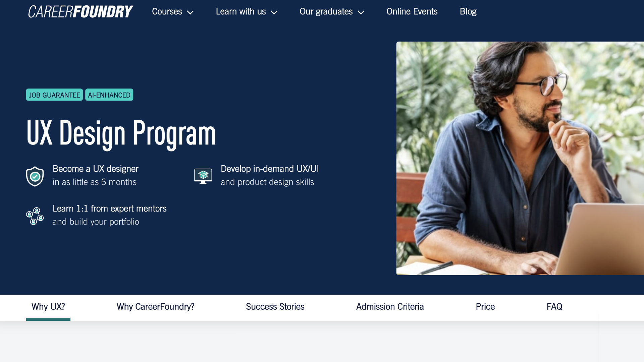The width and height of the screenshot is (644, 362).
Task: Open the Success Stories tab
Action: (275, 307)
